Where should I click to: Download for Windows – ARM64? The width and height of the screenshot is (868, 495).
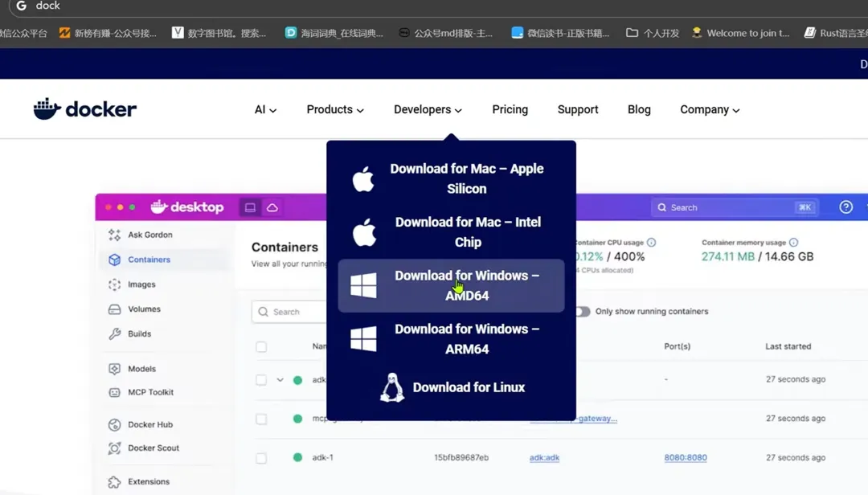(x=451, y=339)
